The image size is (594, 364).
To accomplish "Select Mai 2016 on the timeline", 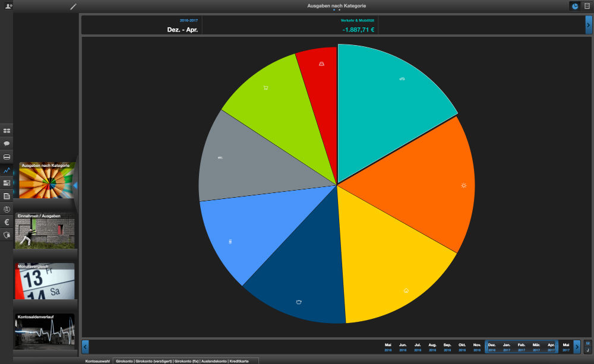I will click(388, 347).
